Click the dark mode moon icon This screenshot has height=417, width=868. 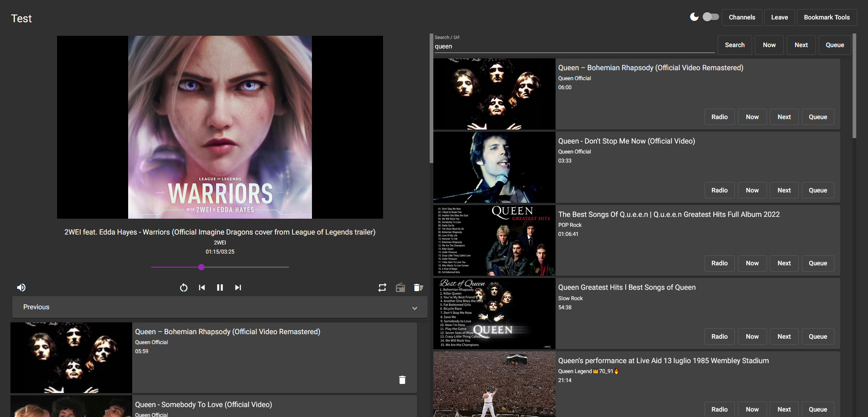pyautogui.click(x=694, y=17)
